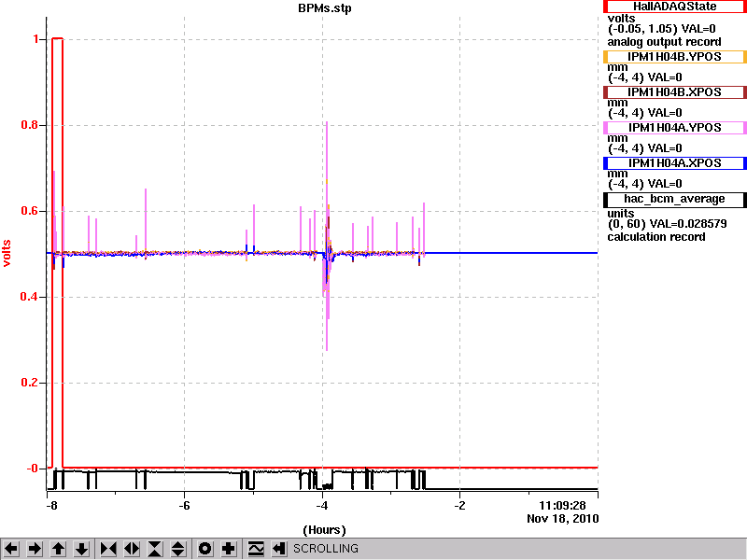The width and height of the screenshot is (747, 560).
Task: Click the '(-0.05, 1.05) VAL=0' range text
Action: click(662, 29)
